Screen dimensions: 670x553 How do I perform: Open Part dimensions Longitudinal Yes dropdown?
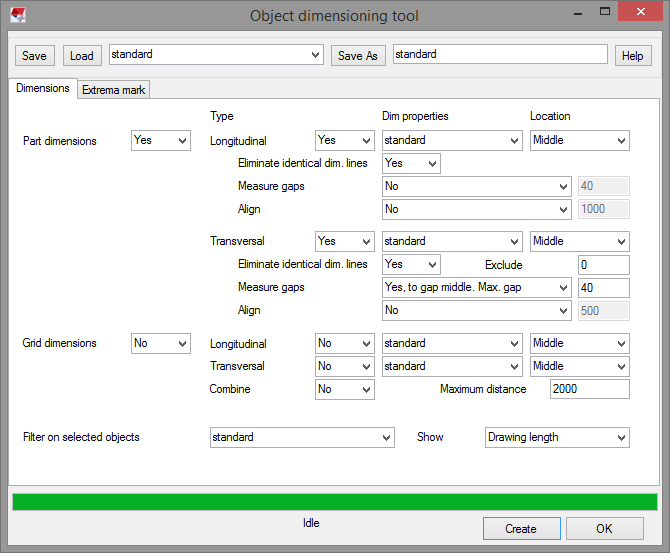click(x=345, y=141)
